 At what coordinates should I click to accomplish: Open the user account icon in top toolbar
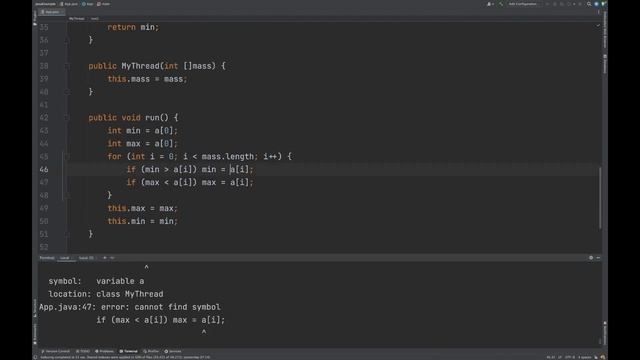(x=489, y=4)
